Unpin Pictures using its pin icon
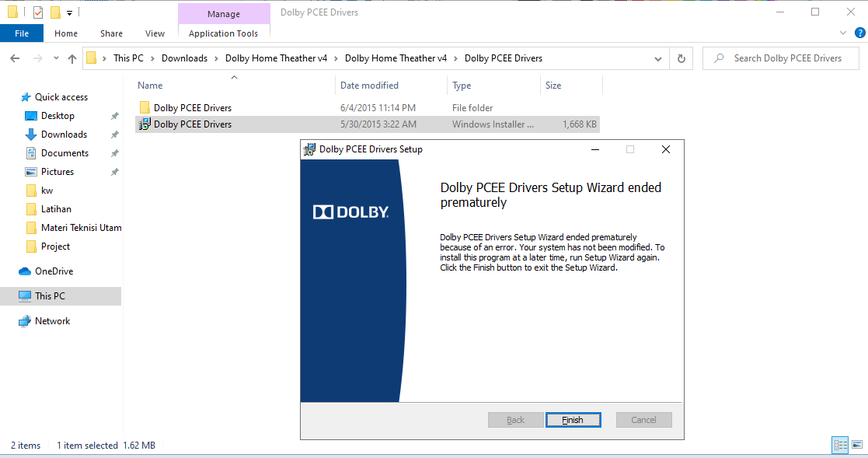The image size is (868, 458). pyautogui.click(x=114, y=172)
